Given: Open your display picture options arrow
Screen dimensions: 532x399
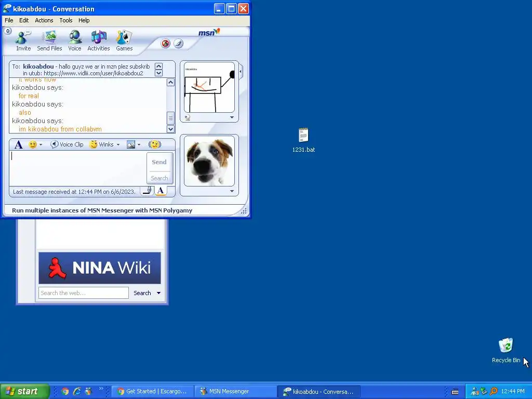Looking at the screenshot, I should [232, 191].
